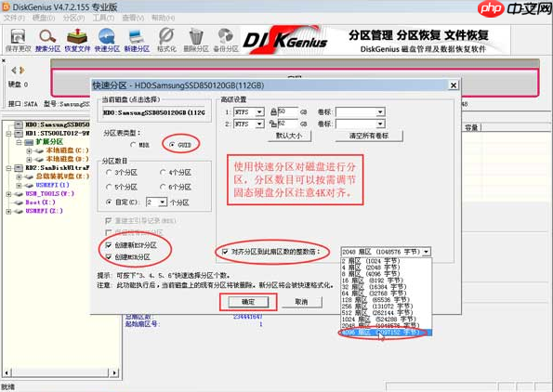
Task: Select USB_TOOLS (W:) volume in tree
Action: [x=50, y=193]
